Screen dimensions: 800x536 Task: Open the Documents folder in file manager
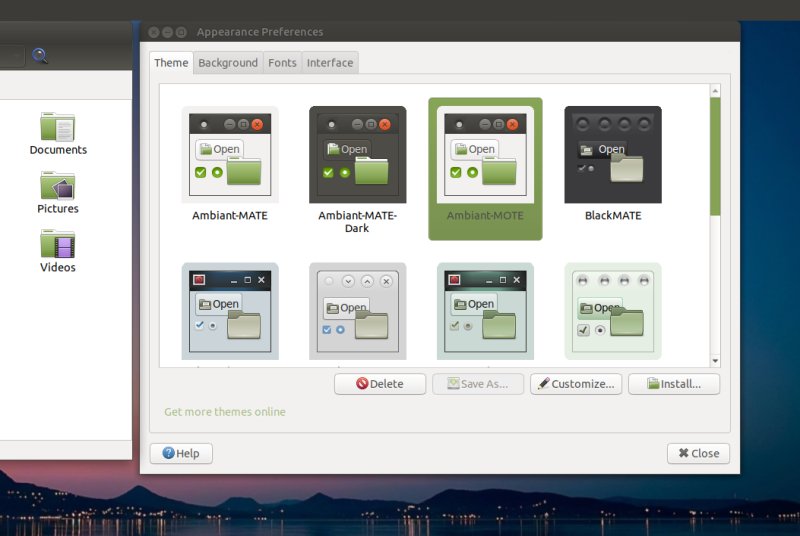[58, 134]
